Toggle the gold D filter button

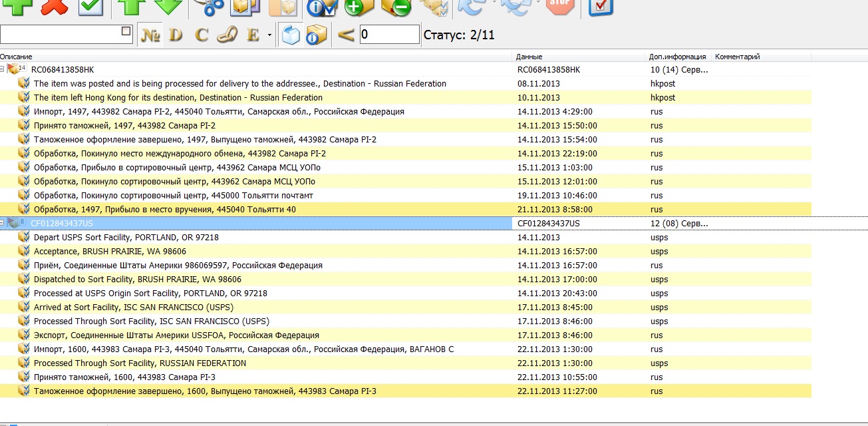[176, 35]
